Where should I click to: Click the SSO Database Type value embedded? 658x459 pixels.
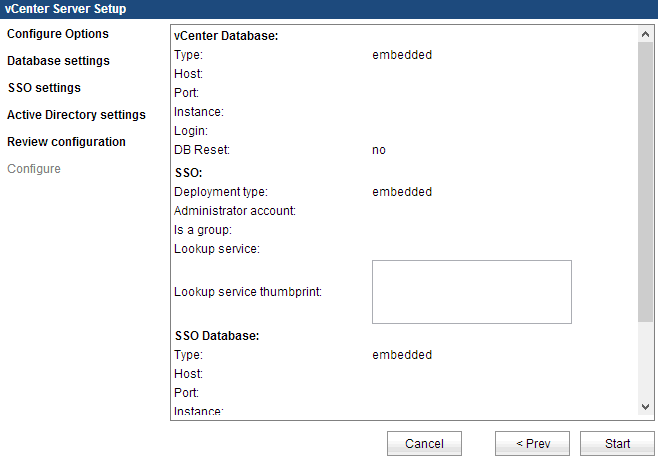pyautogui.click(x=402, y=355)
